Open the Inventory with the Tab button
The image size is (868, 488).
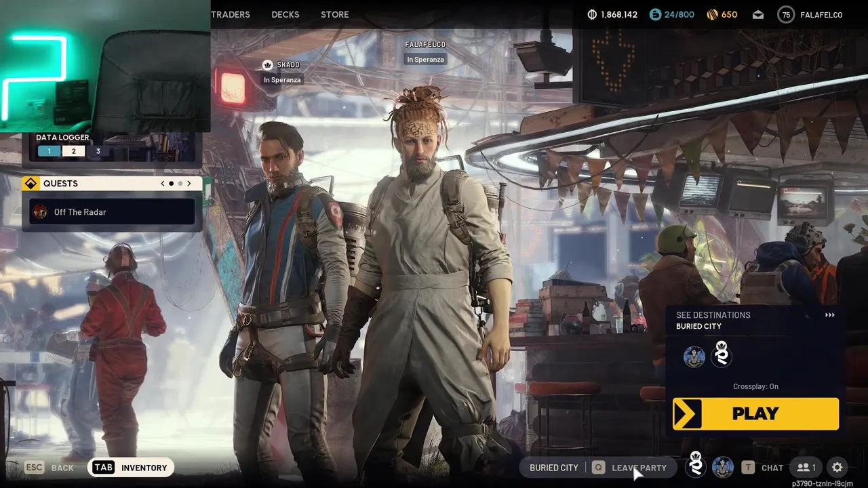(131, 468)
